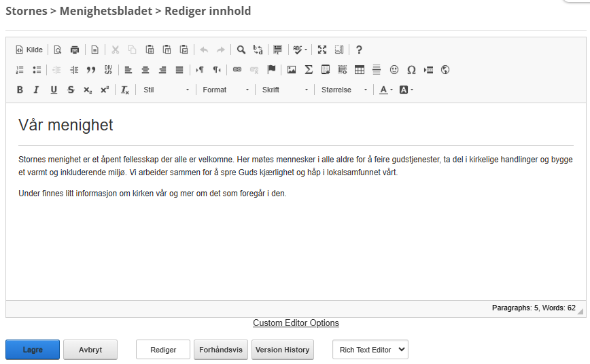Create a DIV container
Image resolution: width=590 pixels, height=364 pixels.
108,70
